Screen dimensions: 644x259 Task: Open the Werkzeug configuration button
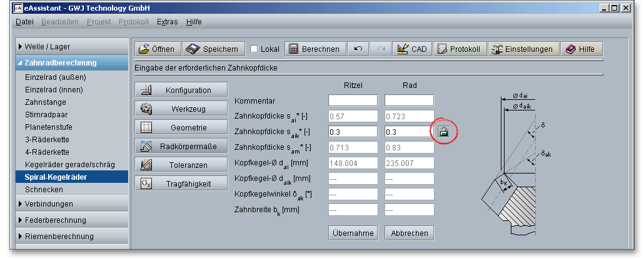(x=180, y=109)
